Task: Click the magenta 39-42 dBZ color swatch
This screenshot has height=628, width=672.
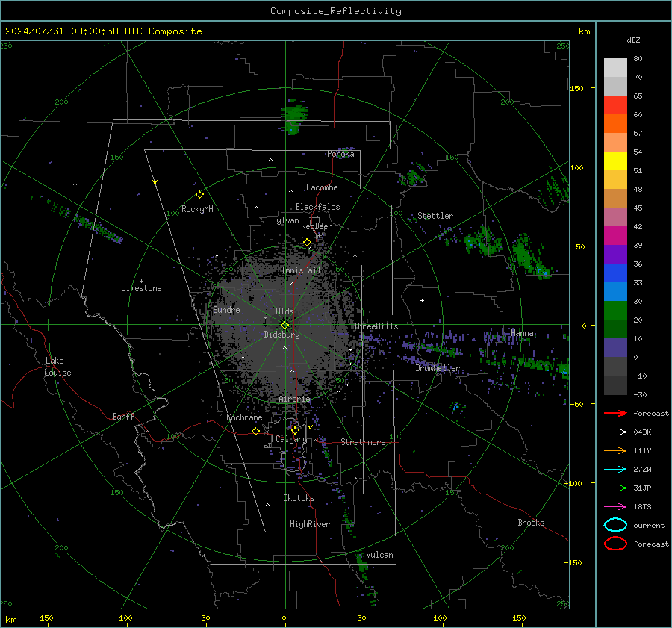Action: [x=615, y=236]
